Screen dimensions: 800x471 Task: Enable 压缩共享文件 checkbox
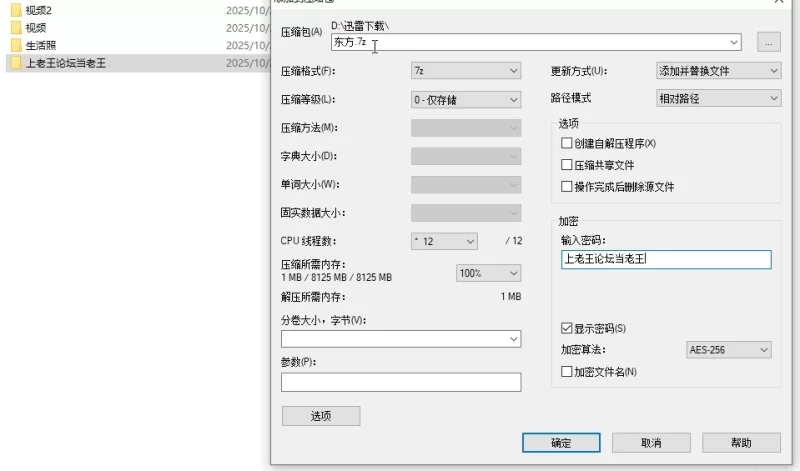(567, 165)
